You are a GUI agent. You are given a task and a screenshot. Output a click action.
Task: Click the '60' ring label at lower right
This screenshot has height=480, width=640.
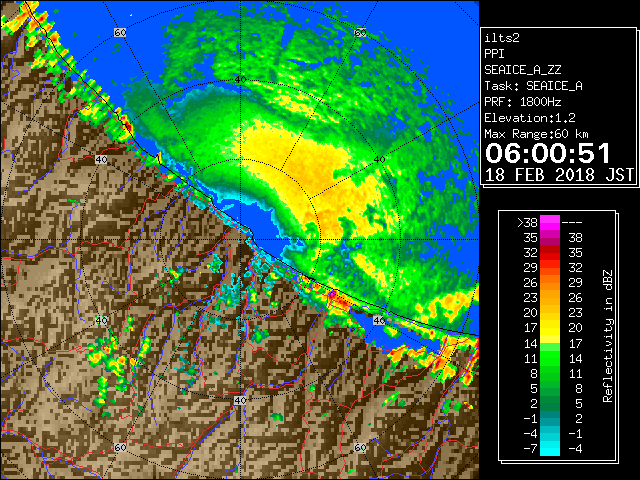point(360,447)
